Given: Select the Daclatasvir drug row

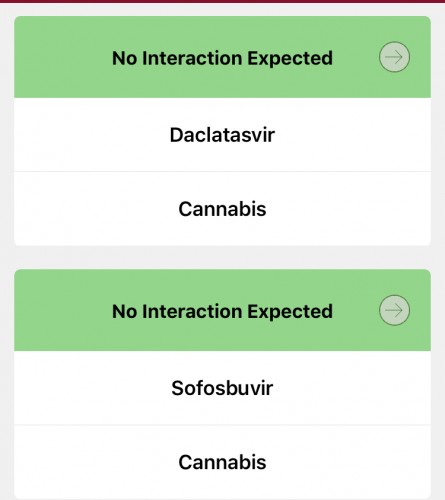Looking at the screenshot, I should [222, 135].
